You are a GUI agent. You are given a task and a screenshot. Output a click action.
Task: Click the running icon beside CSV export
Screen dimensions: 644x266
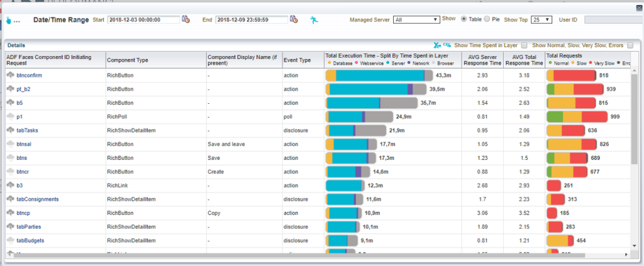tap(438, 45)
